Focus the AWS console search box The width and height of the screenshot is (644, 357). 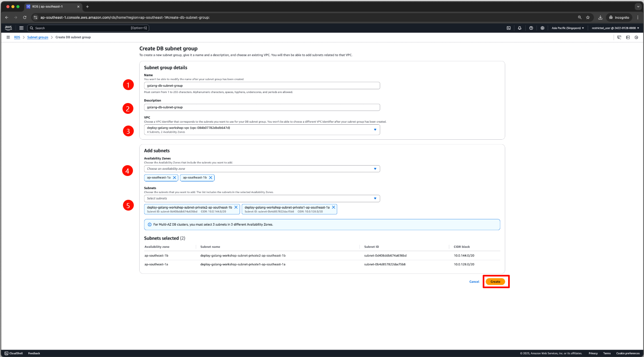(88, 28)
